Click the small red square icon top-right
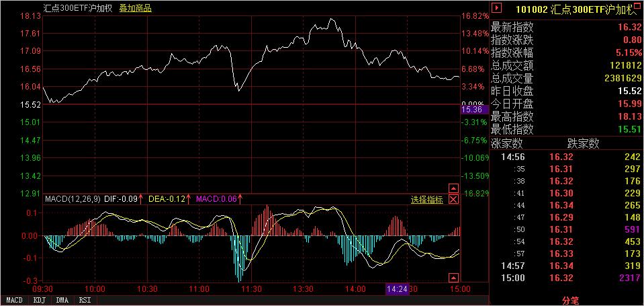 [637, 6]
